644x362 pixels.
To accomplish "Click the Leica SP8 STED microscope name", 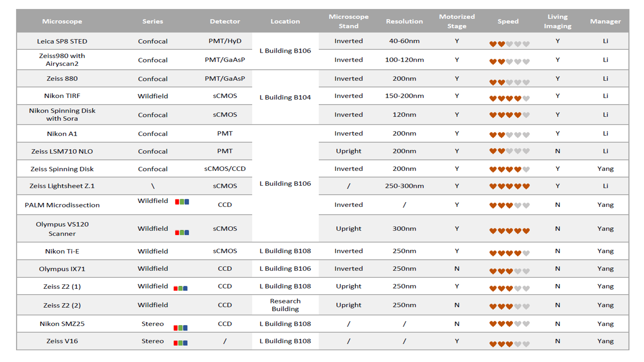I will (x=62, y=41).
